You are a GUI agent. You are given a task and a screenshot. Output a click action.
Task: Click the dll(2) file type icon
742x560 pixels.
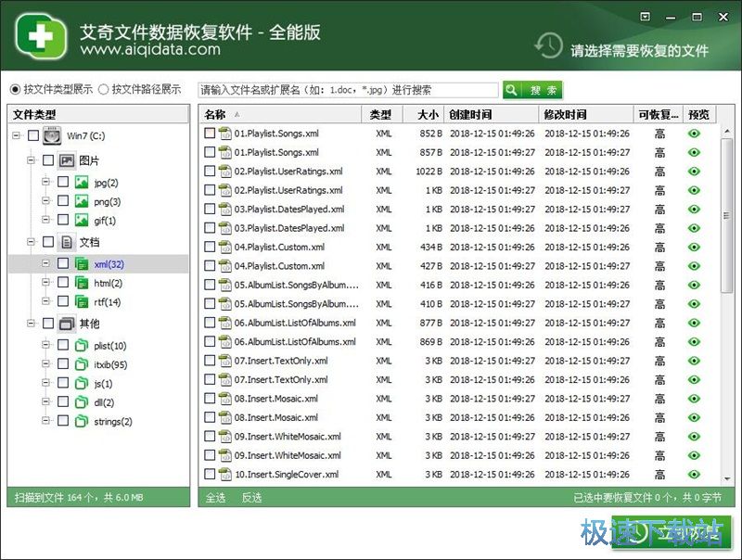click(82, 402)
